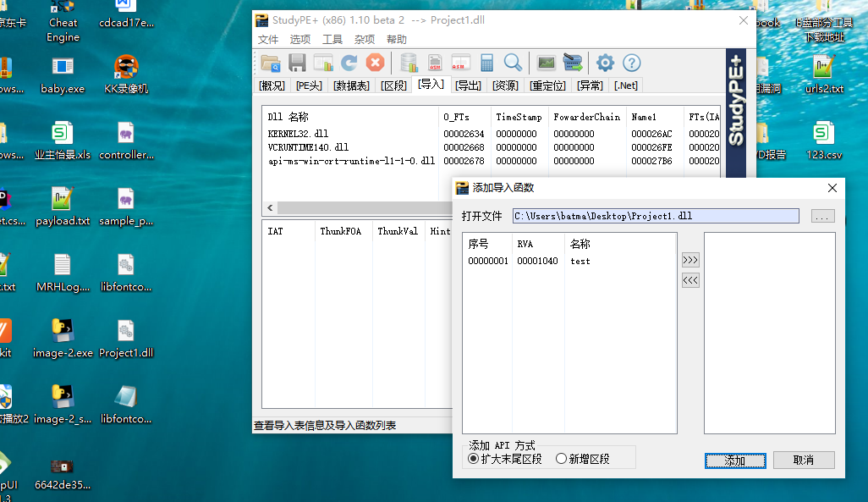
Task: Select baby.exe desktop icon
Action: (x=63, y=74)
